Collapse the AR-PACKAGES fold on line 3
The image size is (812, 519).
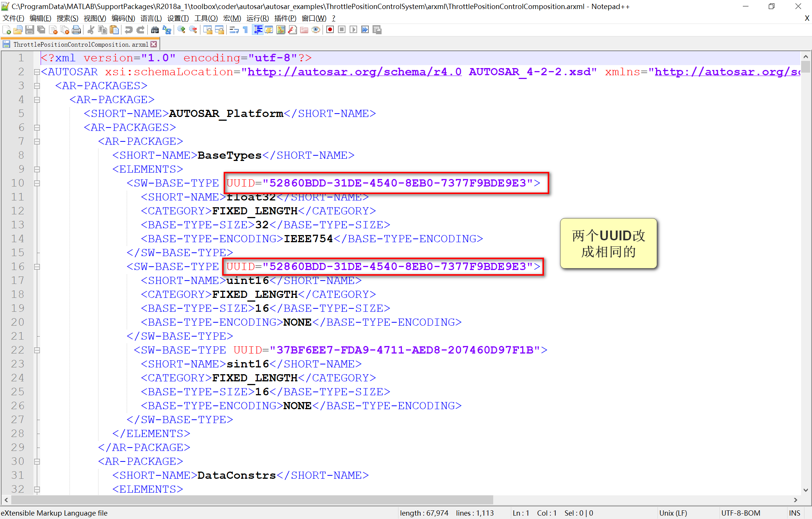tap(37, 86)
